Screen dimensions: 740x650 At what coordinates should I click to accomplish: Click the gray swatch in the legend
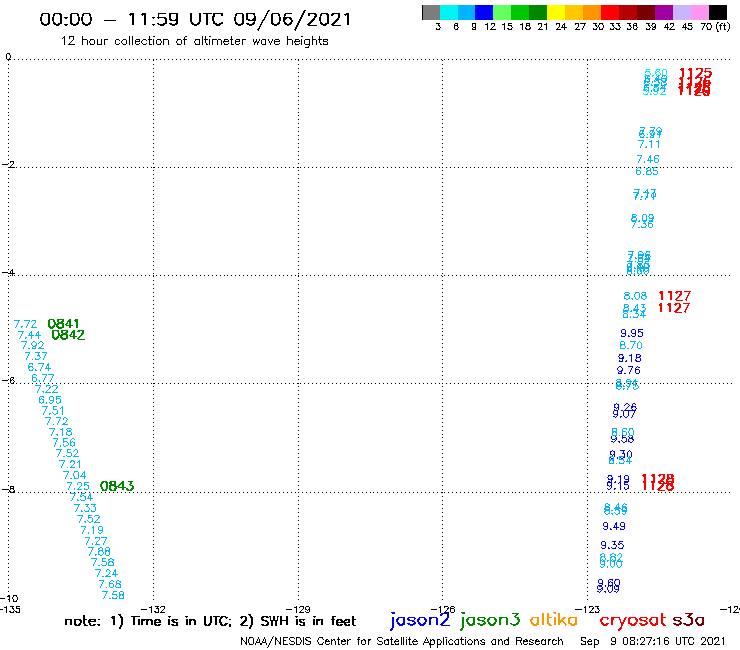tap(431, 12)
